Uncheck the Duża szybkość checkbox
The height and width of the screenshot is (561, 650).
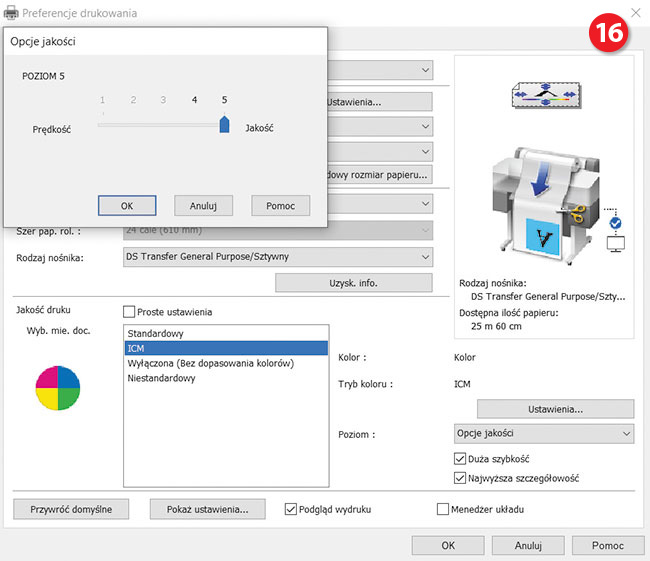(461, 458)
